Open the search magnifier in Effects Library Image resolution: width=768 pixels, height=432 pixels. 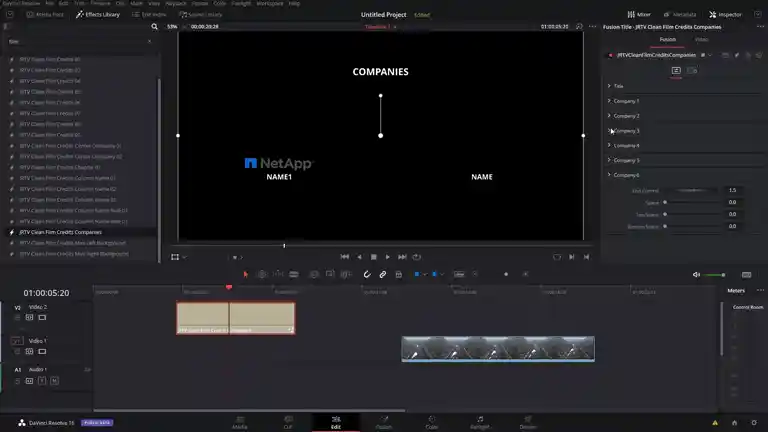[154, 26]
